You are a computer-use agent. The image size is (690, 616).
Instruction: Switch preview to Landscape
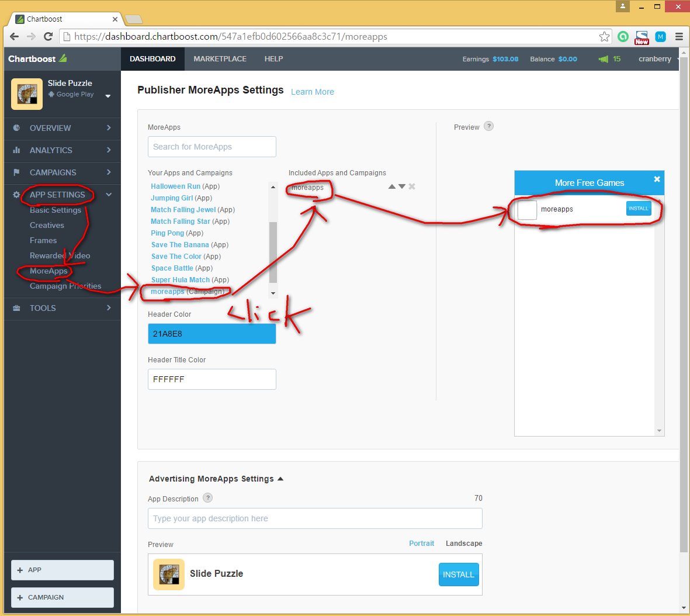coord(464,544)
